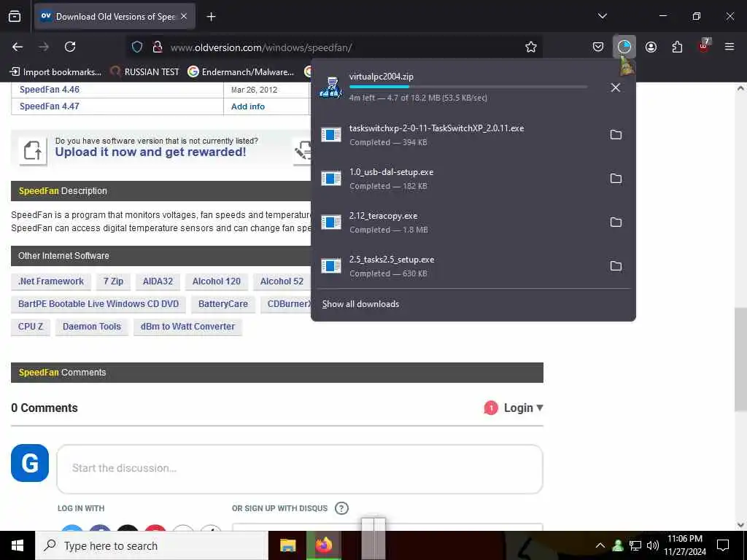Open Save to Pocket icon
The height and width of the screenshot is (560, 747).
598,47
